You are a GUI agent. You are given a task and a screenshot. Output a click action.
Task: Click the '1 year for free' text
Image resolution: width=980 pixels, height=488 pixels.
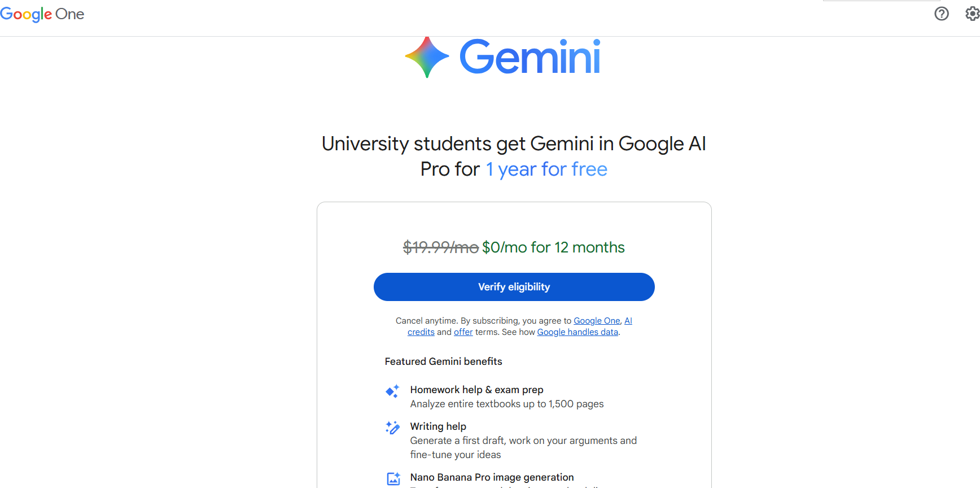pyautogui.click(x=546, y=169)
